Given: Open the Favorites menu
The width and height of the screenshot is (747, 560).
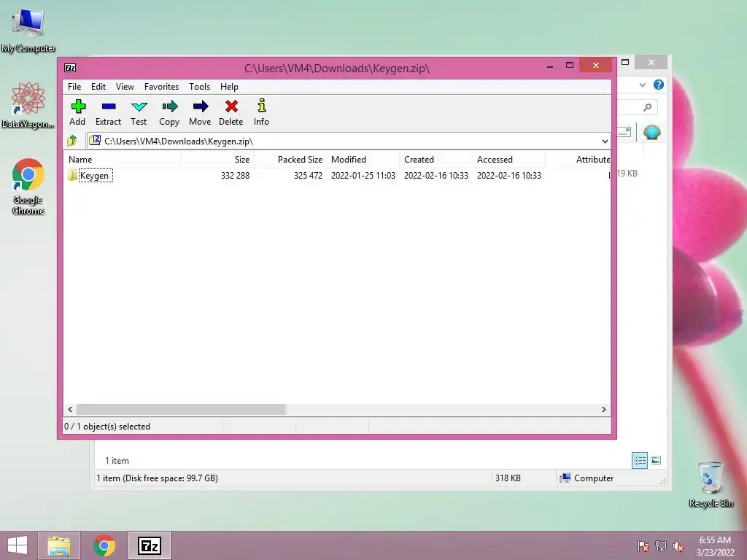Looking at the screenshot, I should pos(161,87).
